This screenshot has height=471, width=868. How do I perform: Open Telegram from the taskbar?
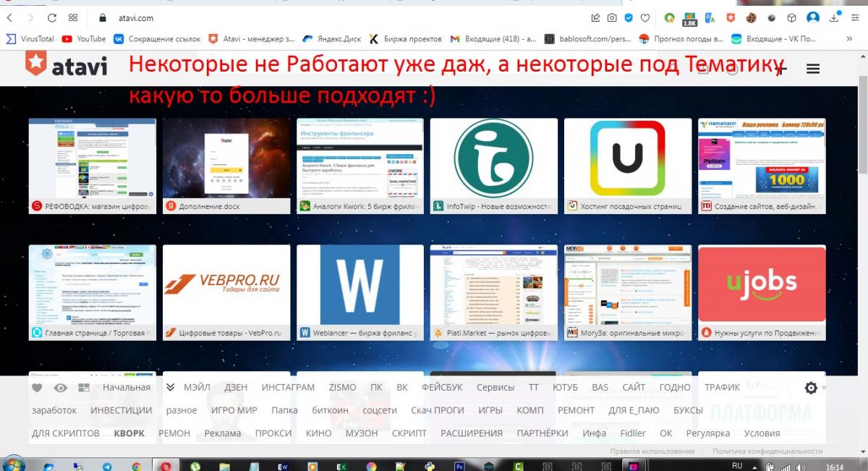click(x=107, y=467)
